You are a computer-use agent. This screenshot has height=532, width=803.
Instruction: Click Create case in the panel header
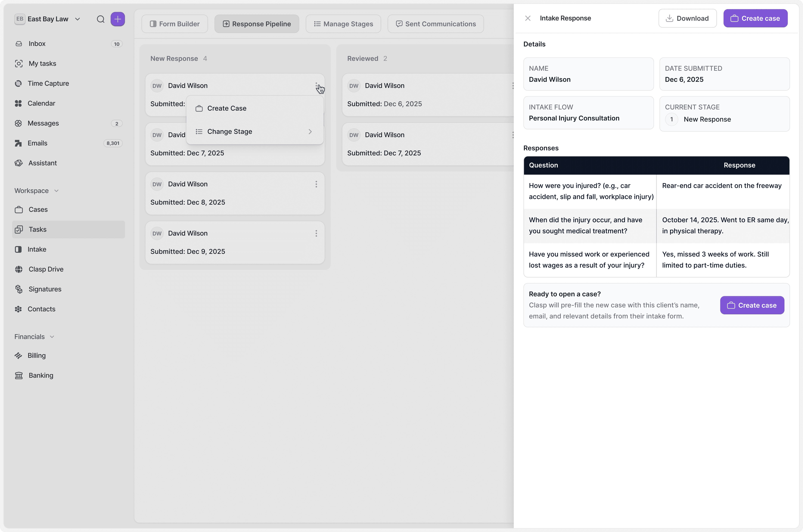(x=755, y=18)
